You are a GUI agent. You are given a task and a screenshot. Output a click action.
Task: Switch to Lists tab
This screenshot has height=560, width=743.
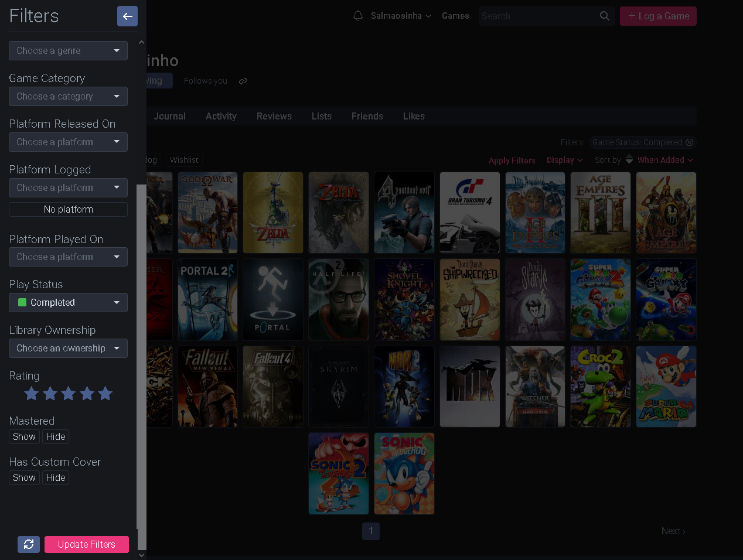[x=322, y=117]
